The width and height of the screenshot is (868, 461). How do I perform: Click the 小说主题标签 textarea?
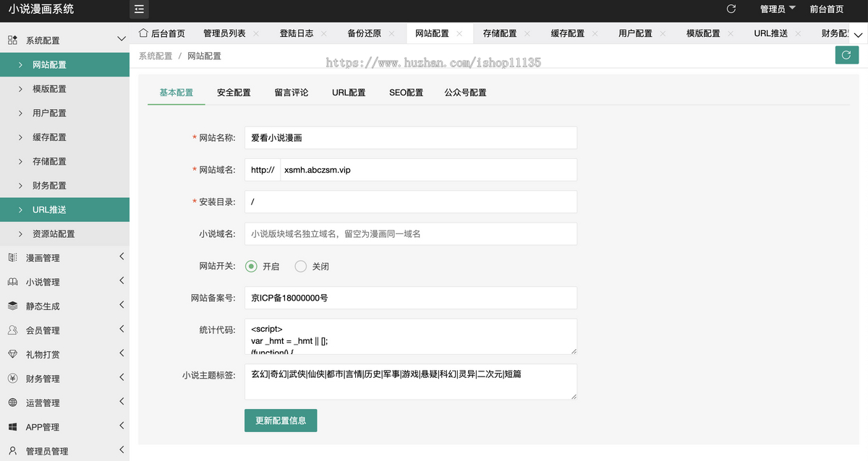click(x=411, y=382)
